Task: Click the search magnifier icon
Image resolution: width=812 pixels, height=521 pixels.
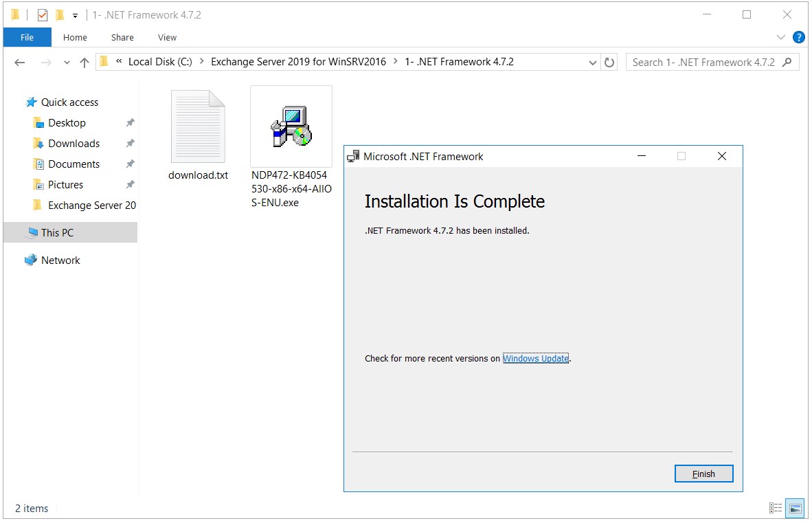Action: 787,62
